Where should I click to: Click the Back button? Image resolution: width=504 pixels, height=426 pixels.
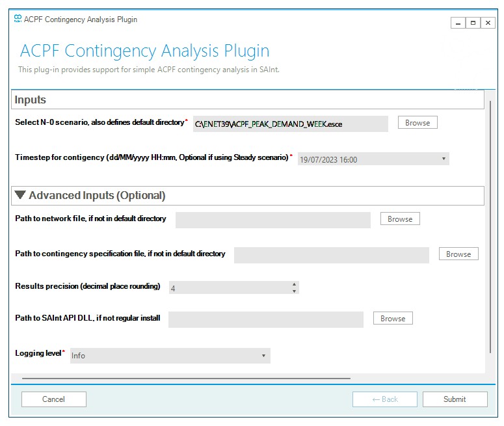tap(385, 399)
